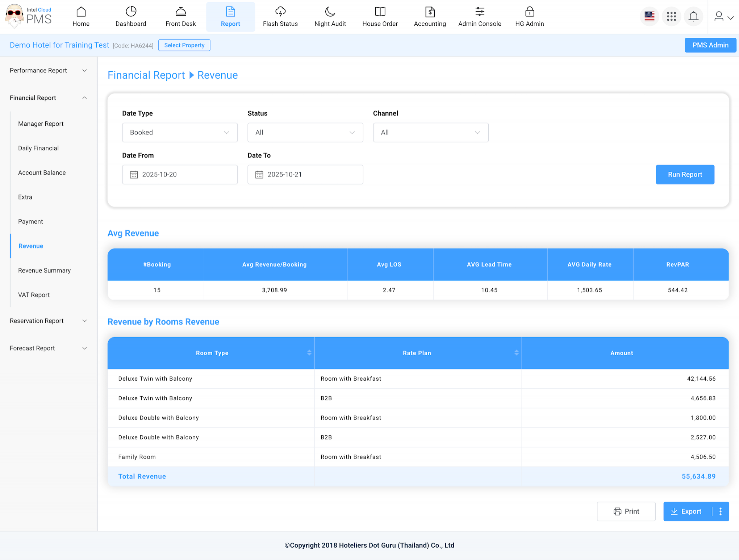The height and width of the screenshot is (560, 739).
Task: Open the Dashboard pie chart icon
Action: pos(131,12)
